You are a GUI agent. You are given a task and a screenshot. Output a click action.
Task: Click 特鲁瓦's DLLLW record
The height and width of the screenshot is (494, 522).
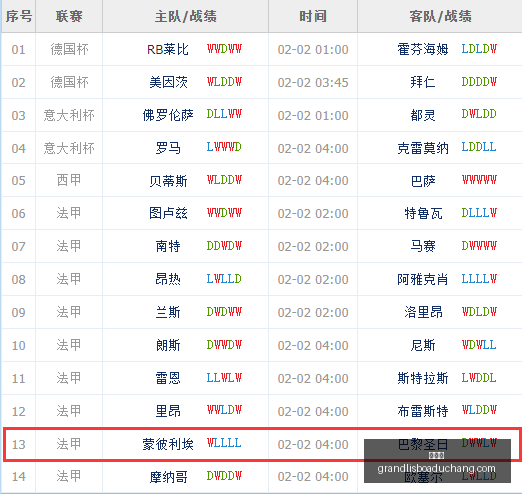(x=479, y=212)
